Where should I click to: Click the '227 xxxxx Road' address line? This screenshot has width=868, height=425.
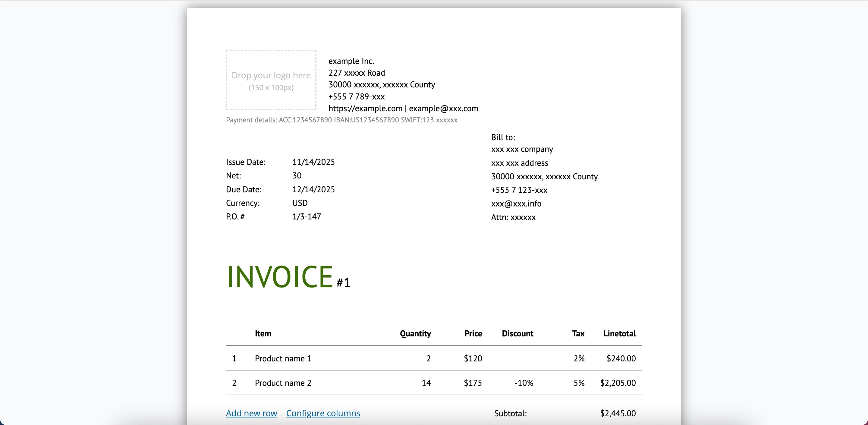pyautogui.click(x=357, y=73)
